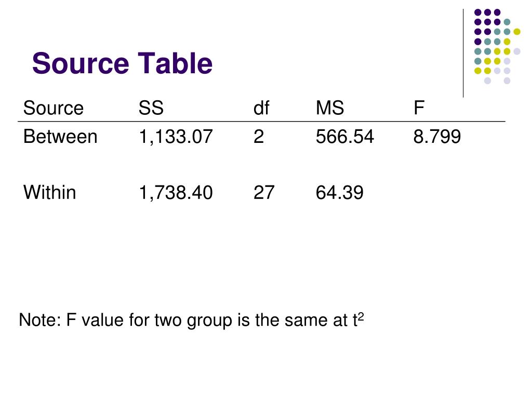Image resolution: width=532 pixels, height=399 pixels.
Task: Click the dotted decorative graphic
Action: 497,46
